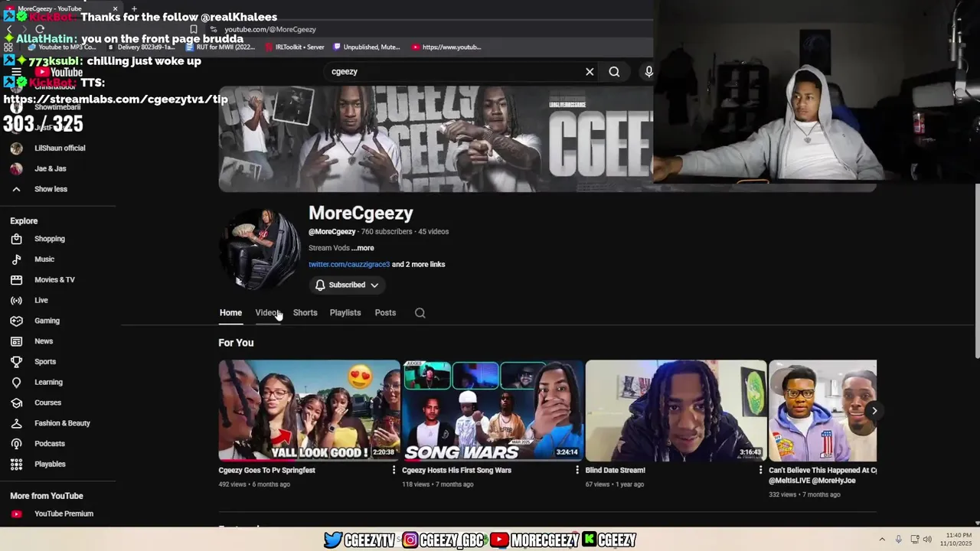Open a new browser tab with the plus
This screenshot has height=551, width=980.
[134, 8]
